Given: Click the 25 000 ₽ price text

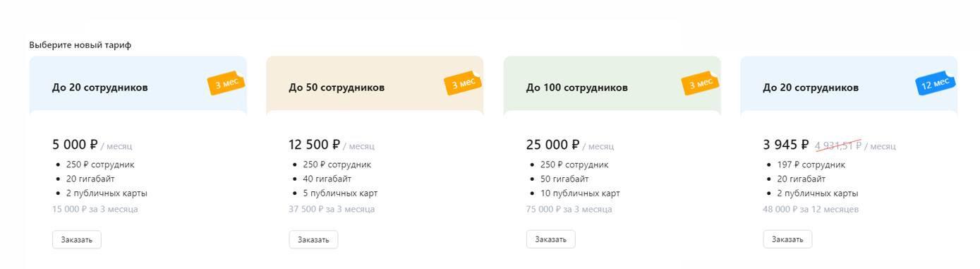Looking at the screenshot, I should click(x=552, y=145).
